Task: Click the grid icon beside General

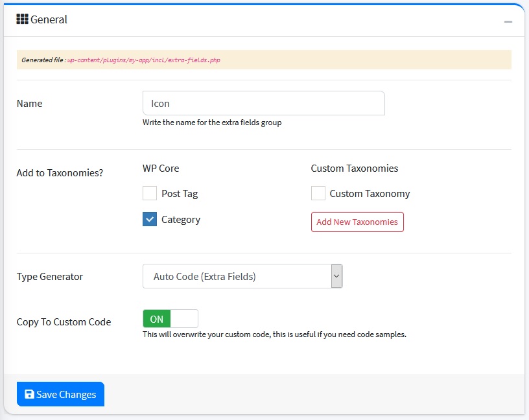Action: point(22,19)
